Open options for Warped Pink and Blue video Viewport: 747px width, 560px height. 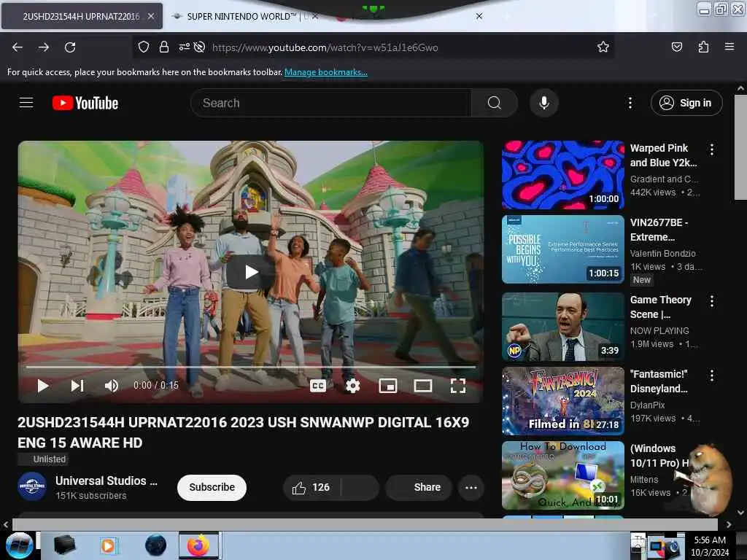712,149
